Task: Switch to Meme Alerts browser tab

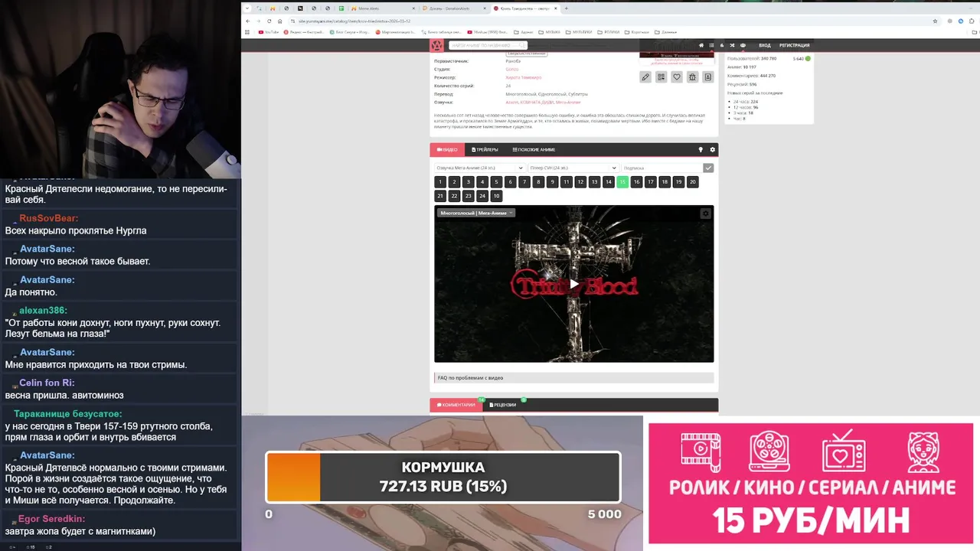Action: click(x=383, y=8)
